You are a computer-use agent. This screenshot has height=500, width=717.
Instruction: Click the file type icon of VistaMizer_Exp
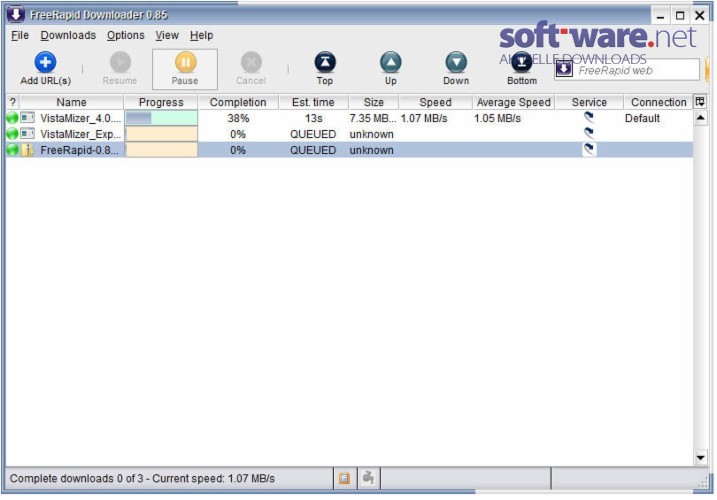(27, 134)
